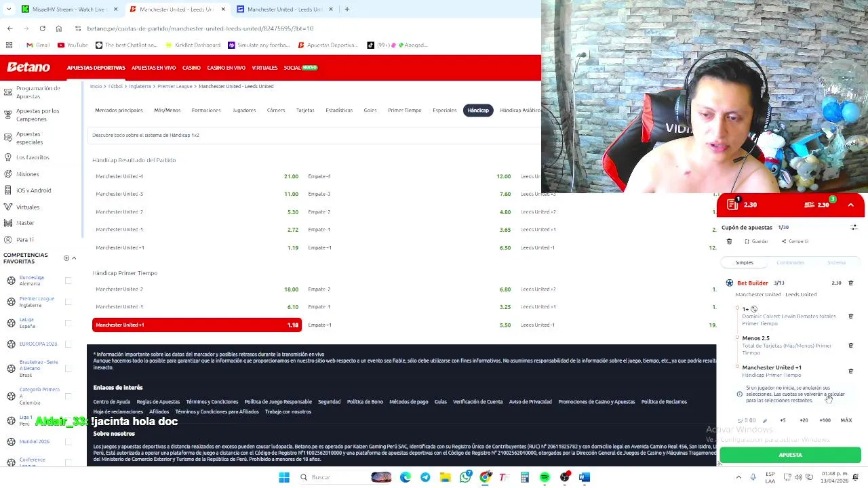Open the Programación de Apuestas sidebar icon

pyautogui.click(x=8, y=92)
